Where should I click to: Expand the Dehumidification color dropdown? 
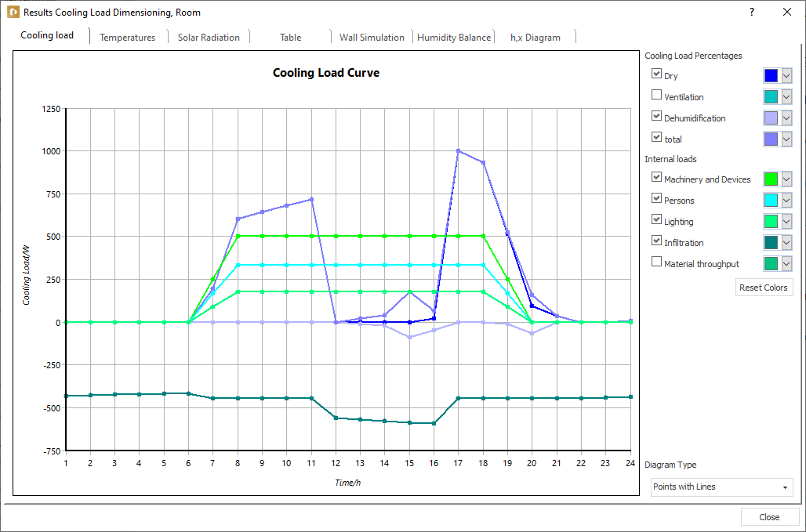(786, 118)
